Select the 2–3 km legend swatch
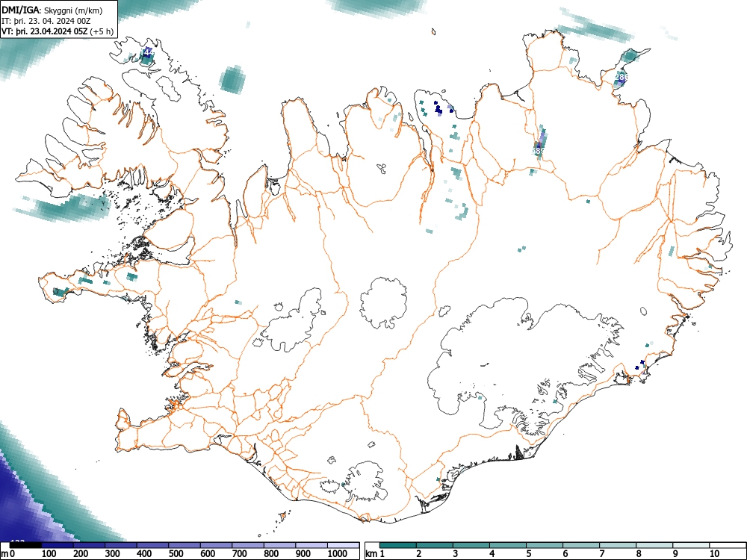This screenshot has width=747, height=560. [435, 545]
